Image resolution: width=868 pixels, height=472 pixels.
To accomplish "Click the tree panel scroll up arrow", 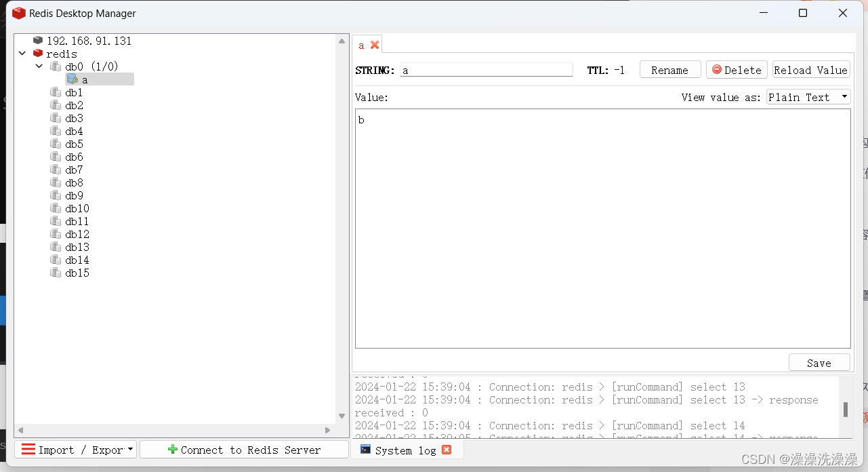I will pos(342,41).
